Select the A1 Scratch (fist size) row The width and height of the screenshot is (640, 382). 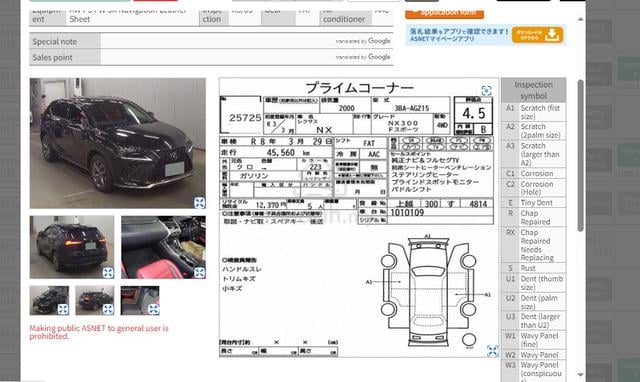533,112
